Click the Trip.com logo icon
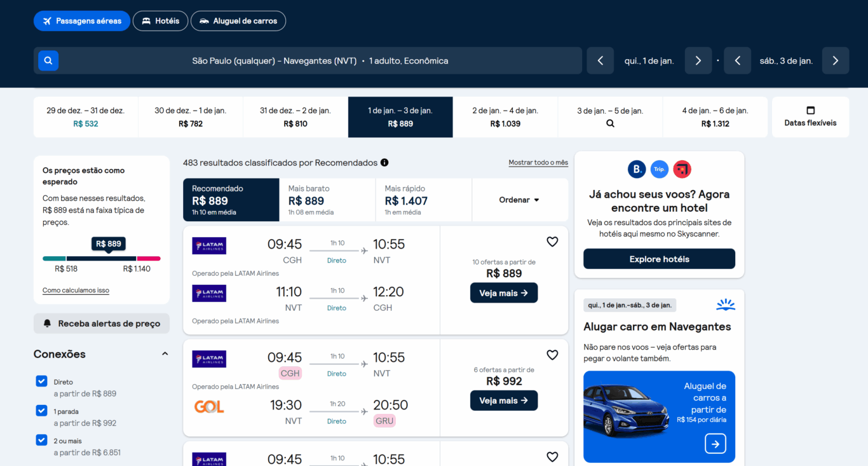 point(659,168)
